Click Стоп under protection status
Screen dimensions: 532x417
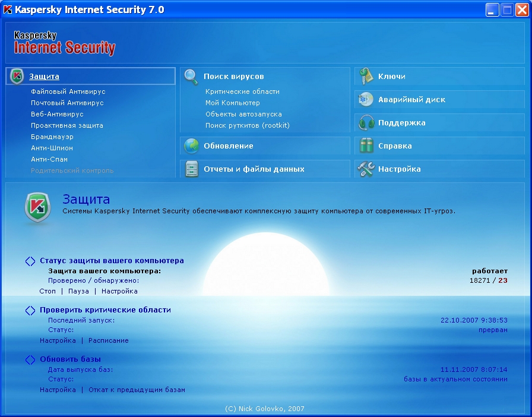tap(47, 291)
